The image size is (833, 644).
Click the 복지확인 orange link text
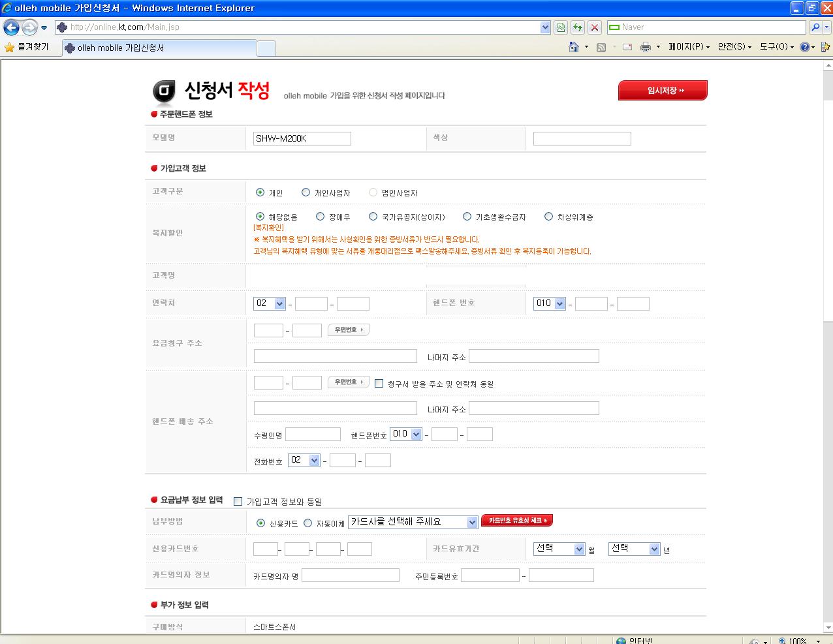point(268,228)
